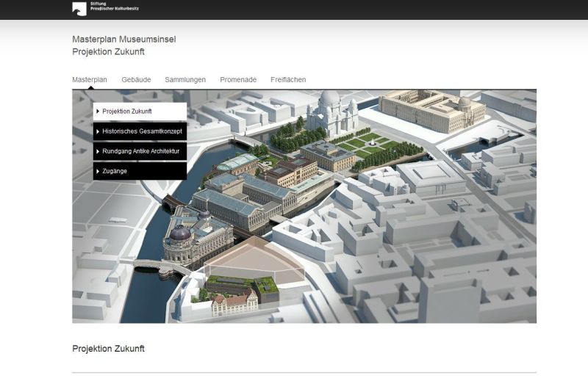The height and width of the screenshot is (392, 588).
Task: Click the domed Bode-Museum building in the rendering
Action: click(x=197, y=238)
